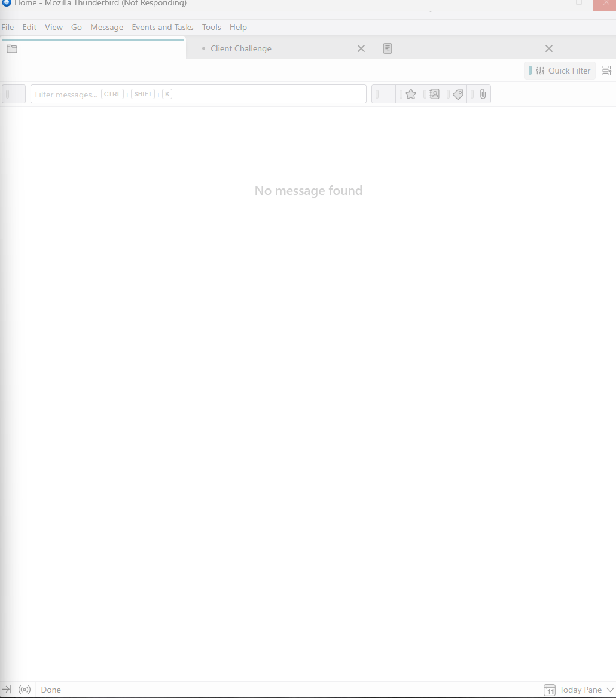Open the Tools menu
Image resolution: width=616 pixels, height=698 pixels.
(212, 27)
